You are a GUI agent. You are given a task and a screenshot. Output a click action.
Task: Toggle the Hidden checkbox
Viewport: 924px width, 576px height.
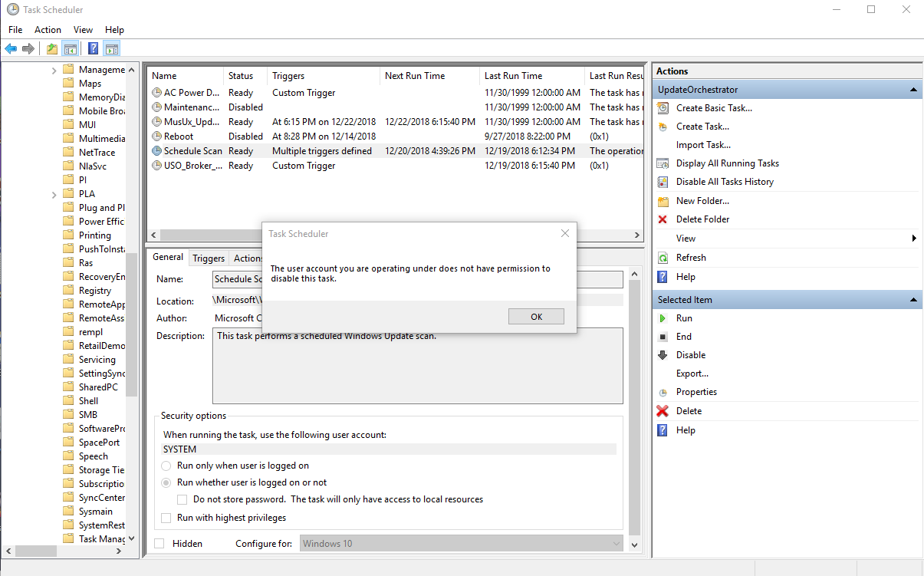click(159, 544)
